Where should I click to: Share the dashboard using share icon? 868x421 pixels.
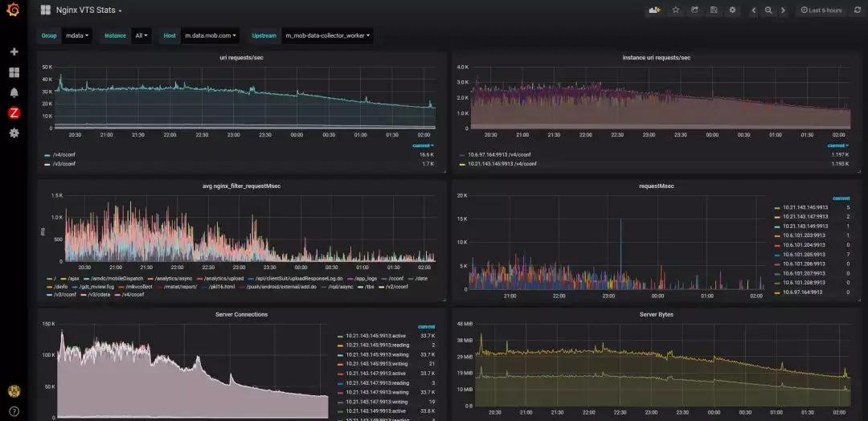click(x=695, y=10)
